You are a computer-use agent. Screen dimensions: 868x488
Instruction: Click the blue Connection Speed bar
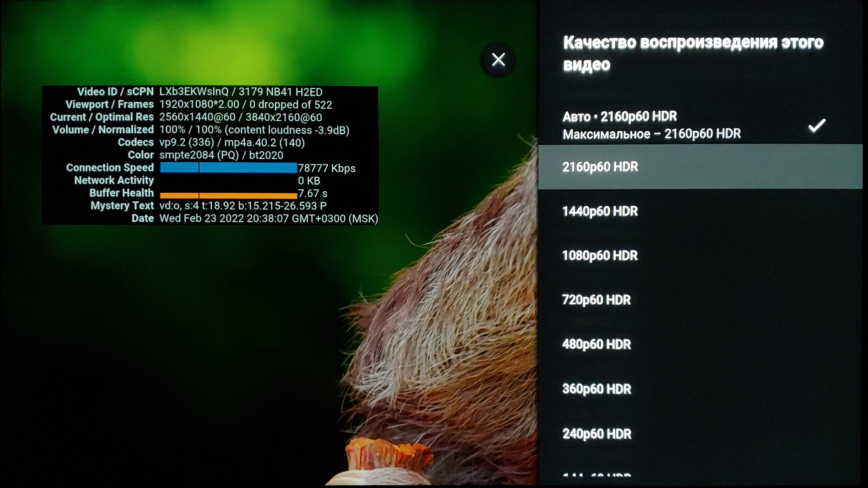228,168
